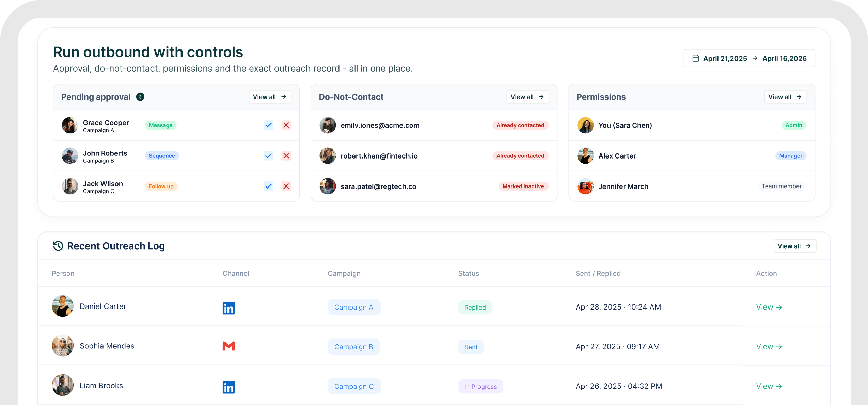Click the Gmail icon in Sophia Mendes' row
This screenshot has height=405, width=868.
[228, 346]
